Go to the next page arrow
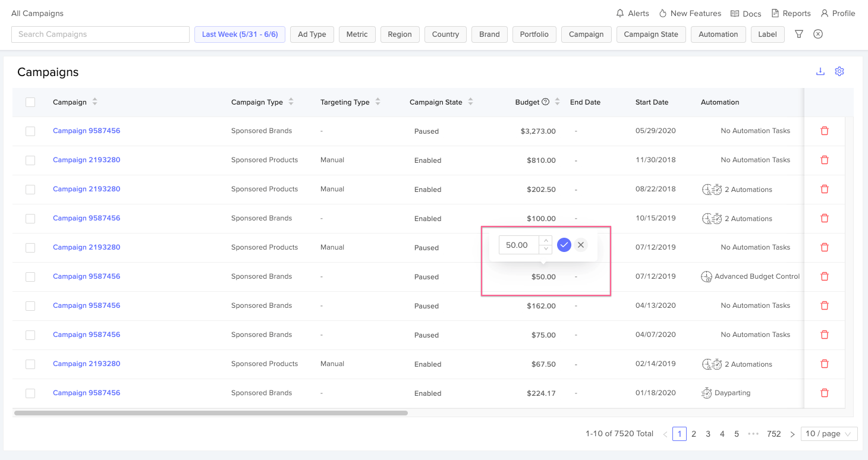Screen dimensions: 868x460 click(792, 434)
